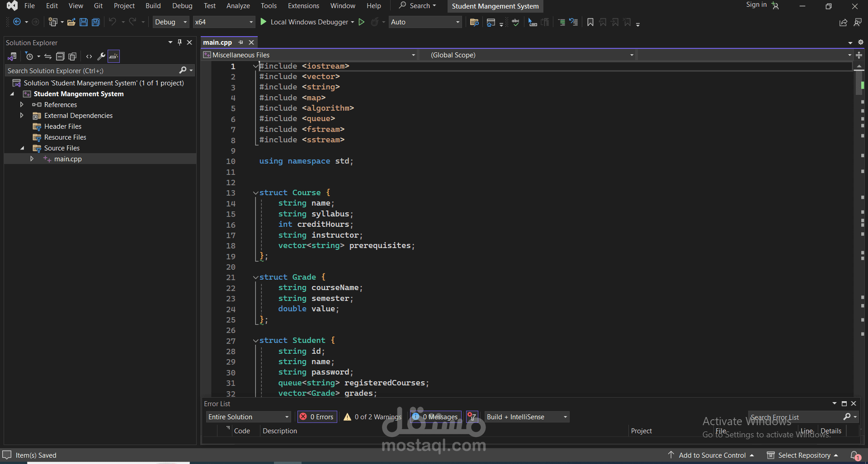The width and height of the screenshot is (868, 464).
Task: Collapse the struct Course code block
Action: click(255, 193)
